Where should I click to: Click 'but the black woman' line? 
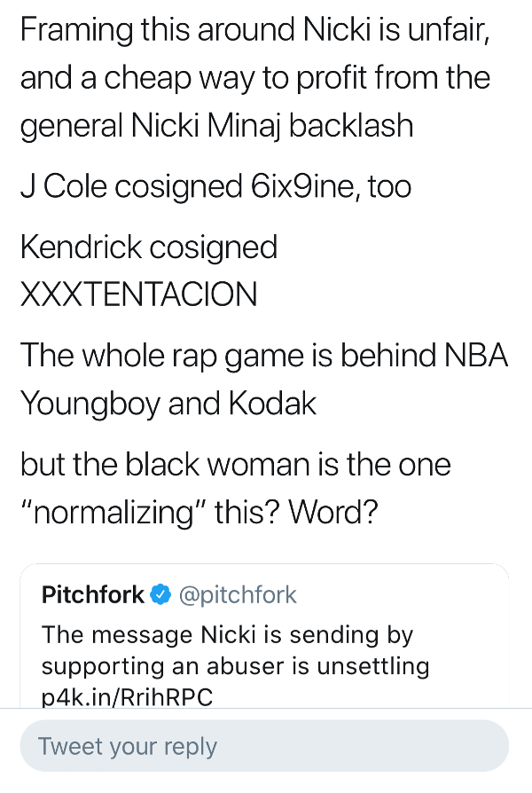click(235, 464)
